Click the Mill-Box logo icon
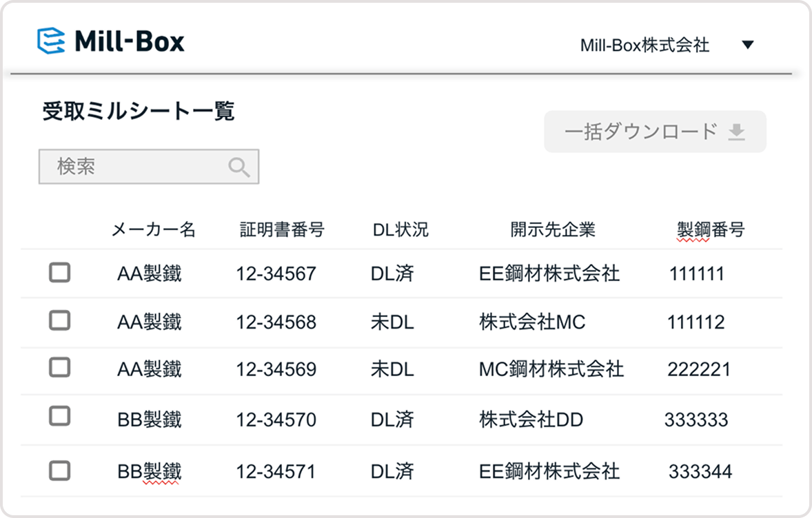The width and height of the screenshot is (812, 518). click(x=51, y=41)
